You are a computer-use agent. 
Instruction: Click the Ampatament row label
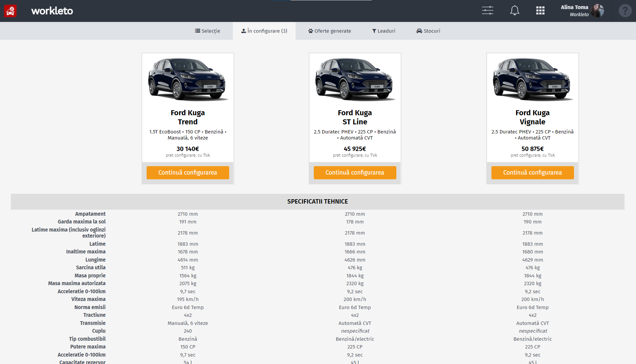(90, 214)
